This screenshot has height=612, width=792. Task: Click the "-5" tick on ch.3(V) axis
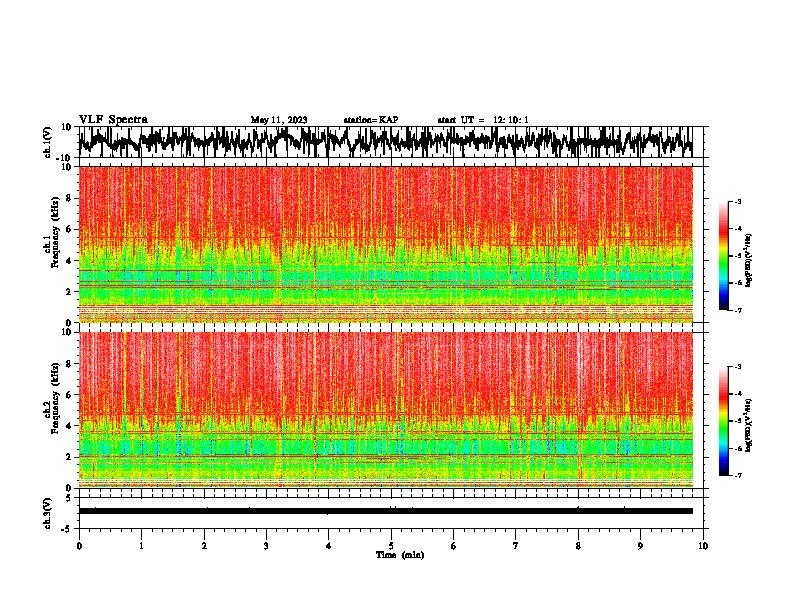pos(68,529)
